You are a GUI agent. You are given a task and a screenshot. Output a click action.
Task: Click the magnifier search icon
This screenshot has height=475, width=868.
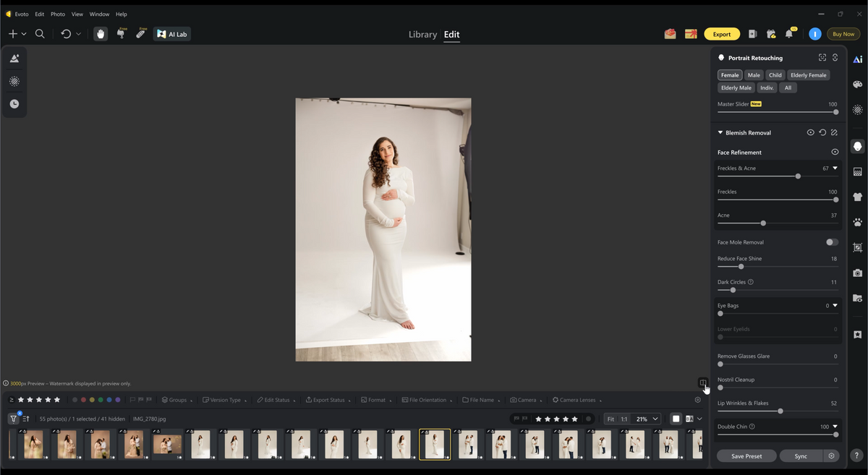pyautogui.click(x=40, y=34)
